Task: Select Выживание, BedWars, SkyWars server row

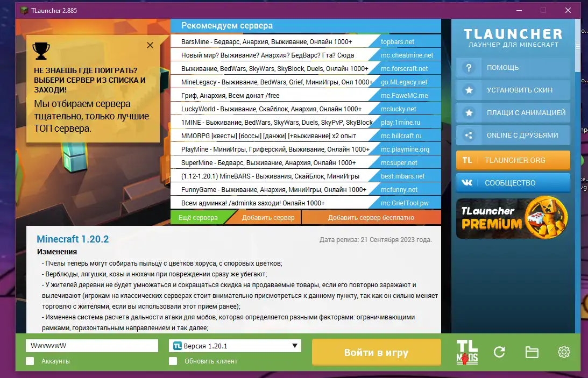Action: tap(275, 69)
